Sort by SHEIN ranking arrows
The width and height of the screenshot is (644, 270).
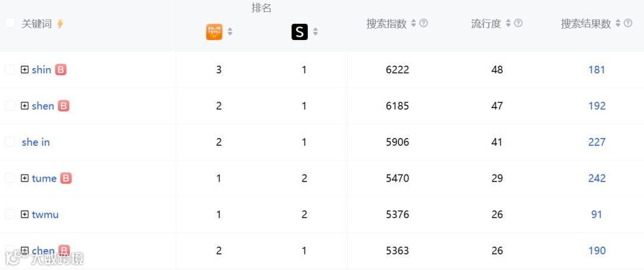315,32
